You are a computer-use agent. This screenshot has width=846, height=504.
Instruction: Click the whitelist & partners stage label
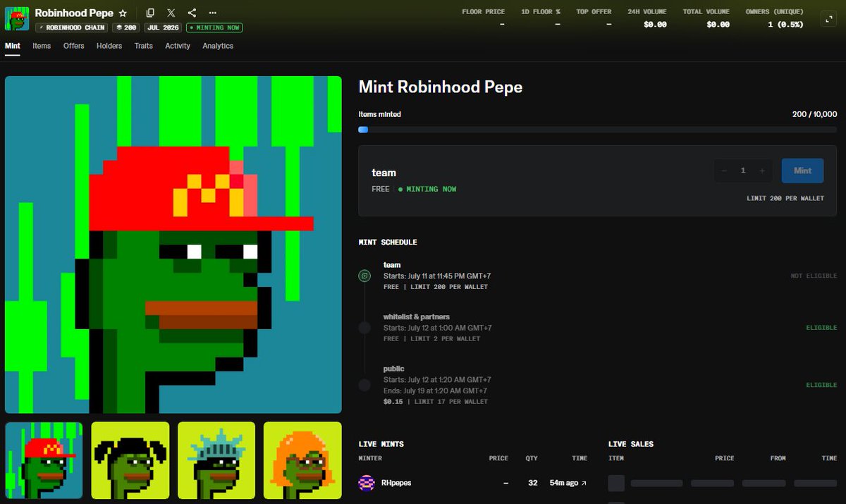point(417,316)
